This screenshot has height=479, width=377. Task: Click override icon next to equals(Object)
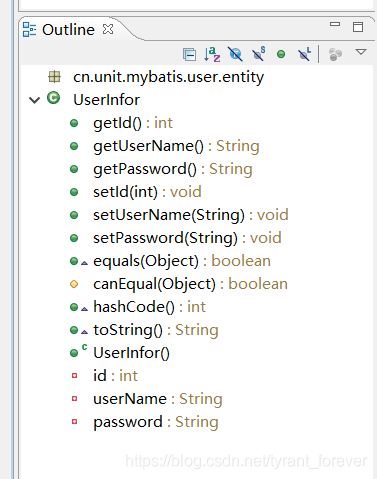coord(84,263)
